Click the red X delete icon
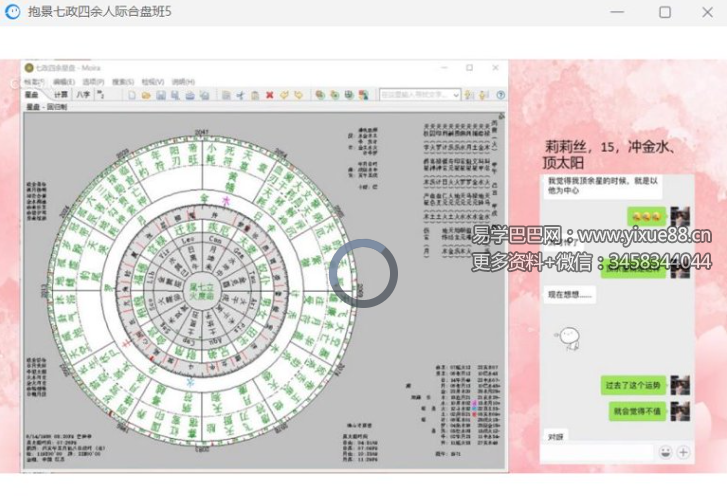Image resolution: width=727 pixels, height=496 pixels. click(x=269, y=95)
